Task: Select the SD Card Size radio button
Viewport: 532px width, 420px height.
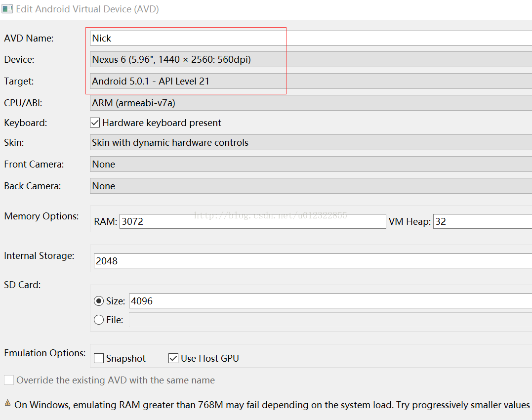Action: [x=99, y=301]
